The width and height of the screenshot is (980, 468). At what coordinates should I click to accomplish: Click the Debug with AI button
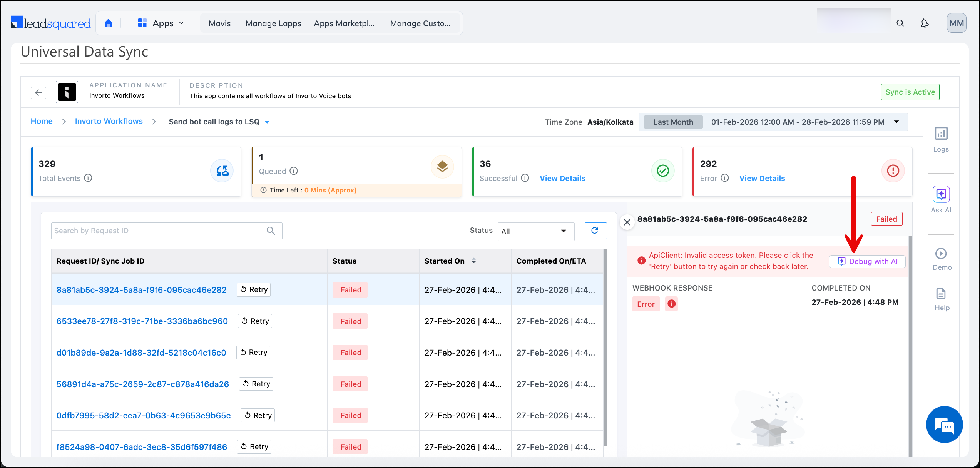pos(867,262)
